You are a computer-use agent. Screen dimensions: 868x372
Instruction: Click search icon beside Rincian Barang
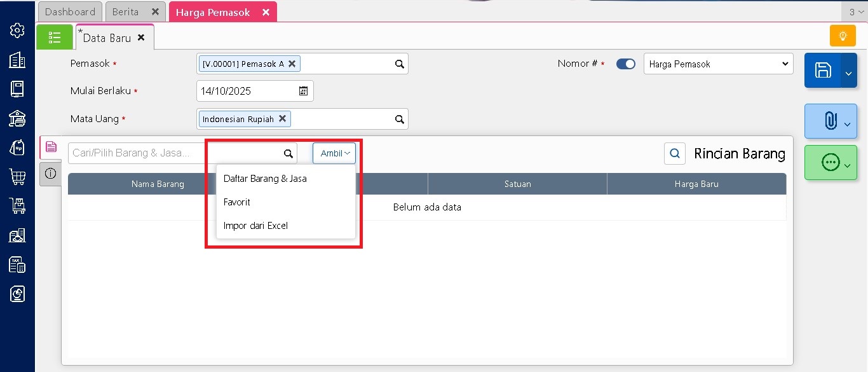pyautogui.click(x=675, y=153)
